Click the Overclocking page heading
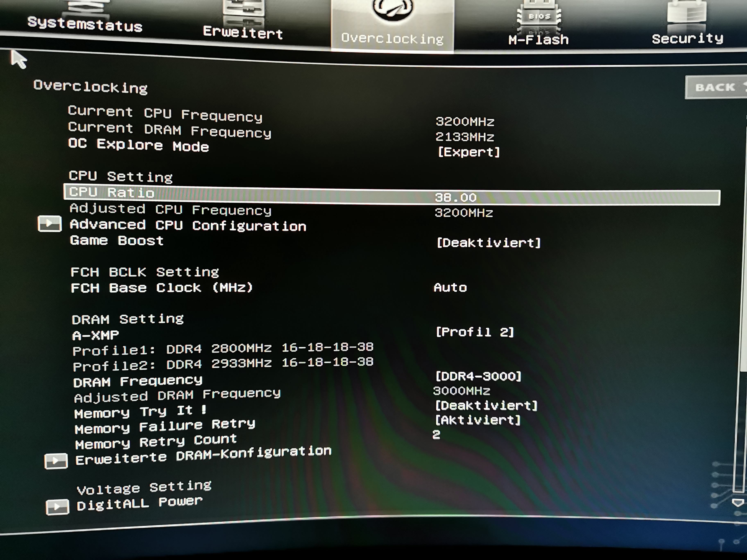This screenshot has height=560, width=747. pyautogui.click(x=90, y=87)
